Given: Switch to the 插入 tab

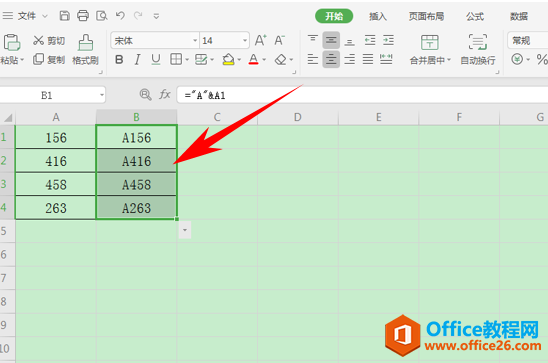Looking at the screenshot, I should click(x=378, y=16).
